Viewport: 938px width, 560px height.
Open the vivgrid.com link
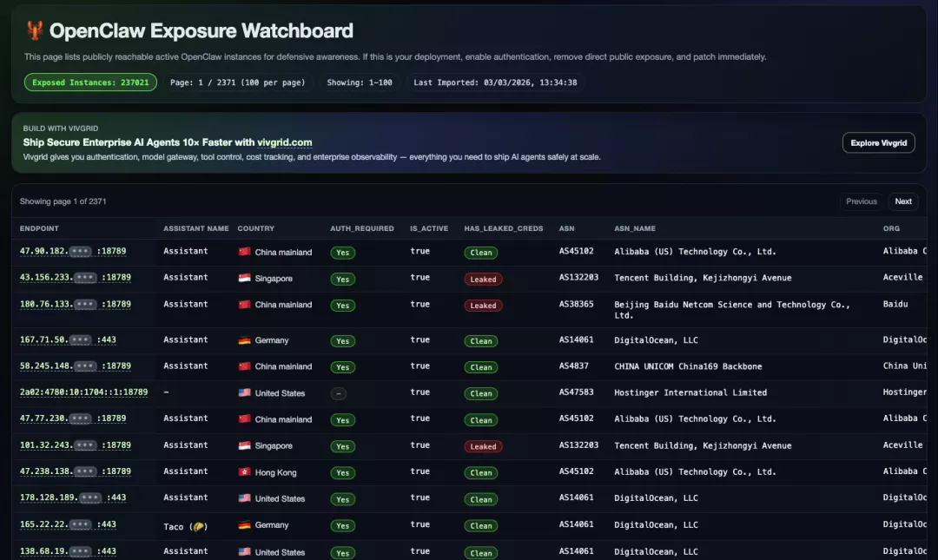pyautogui.click(x=285, y=142)
